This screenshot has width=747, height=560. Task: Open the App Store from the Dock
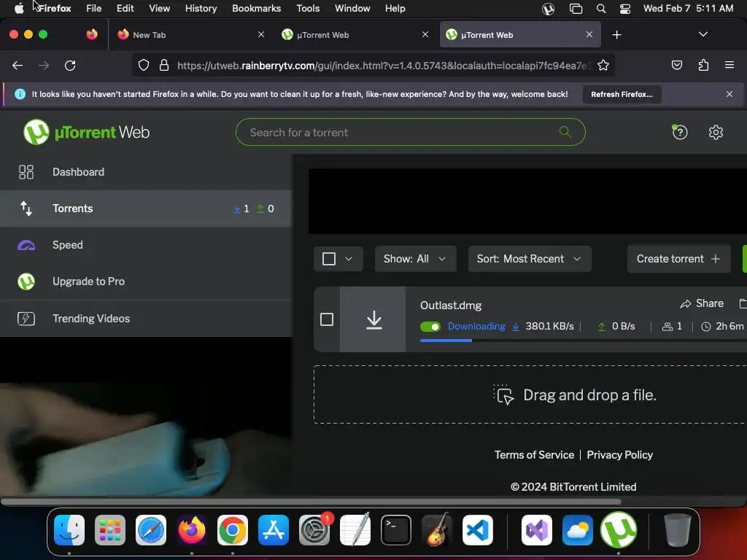(x=274, y=530)
